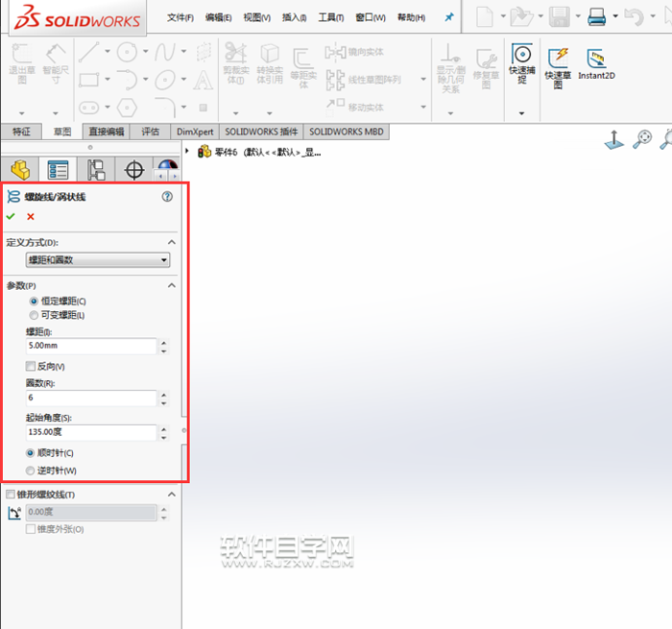Expand the 零件6 tree node
Image resolution: width=672 pixels, height=629 pixels.
click(187, 151)
